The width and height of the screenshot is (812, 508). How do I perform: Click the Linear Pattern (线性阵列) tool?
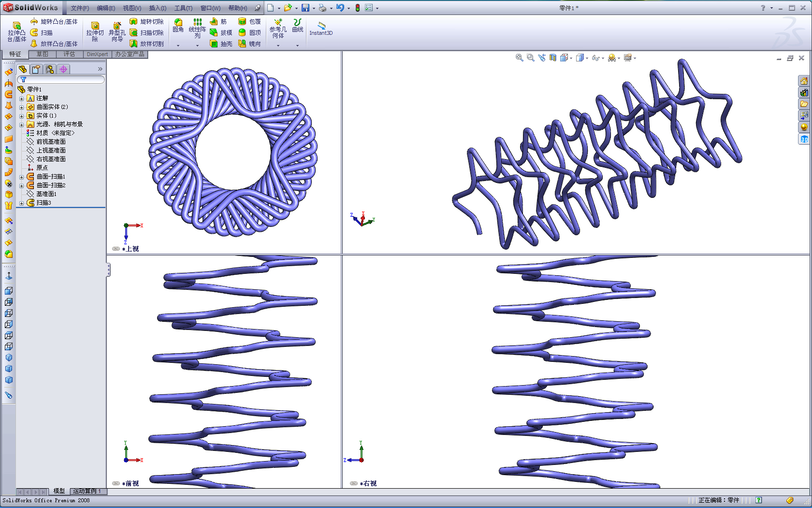197,29
